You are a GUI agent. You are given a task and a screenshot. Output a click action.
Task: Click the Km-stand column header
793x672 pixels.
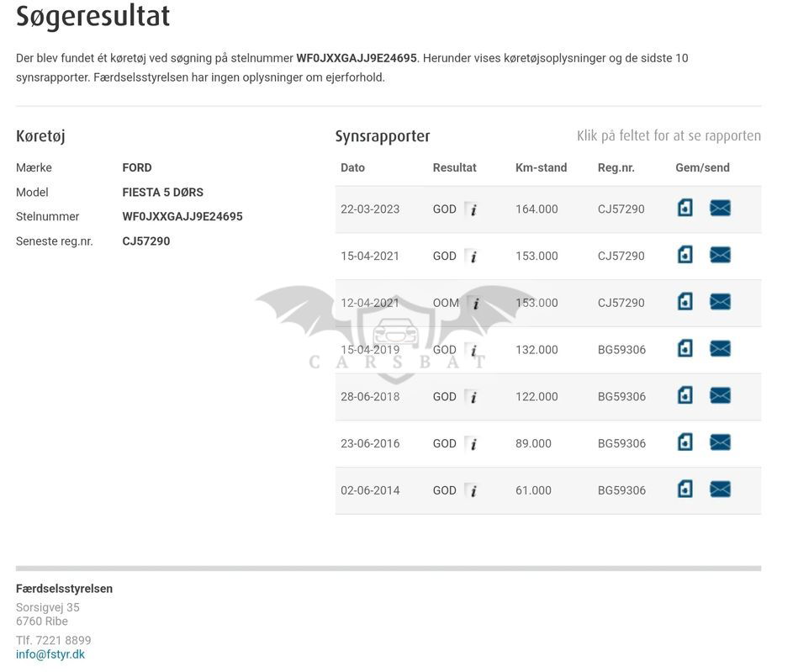[541, 167]
